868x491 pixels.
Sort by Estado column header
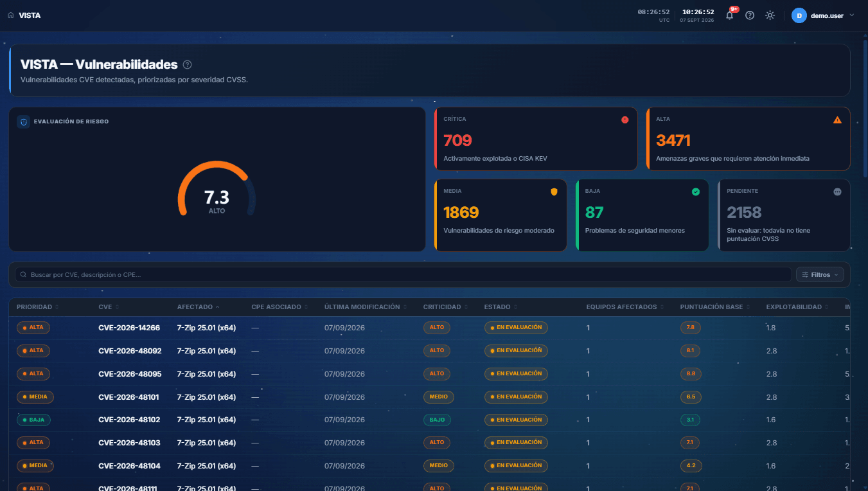coord(500,307)
